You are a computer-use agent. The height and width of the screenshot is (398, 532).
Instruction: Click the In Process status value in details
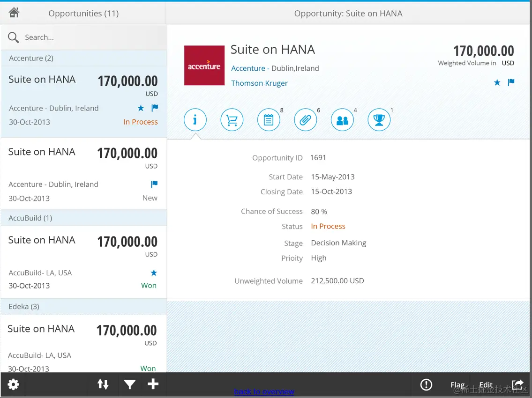(328, 226)
